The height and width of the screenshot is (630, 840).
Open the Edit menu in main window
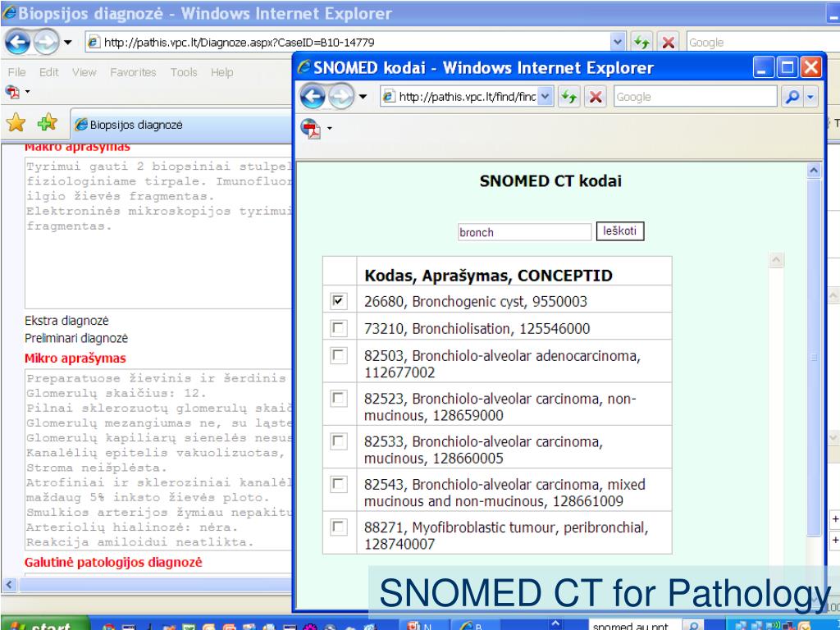48,72
